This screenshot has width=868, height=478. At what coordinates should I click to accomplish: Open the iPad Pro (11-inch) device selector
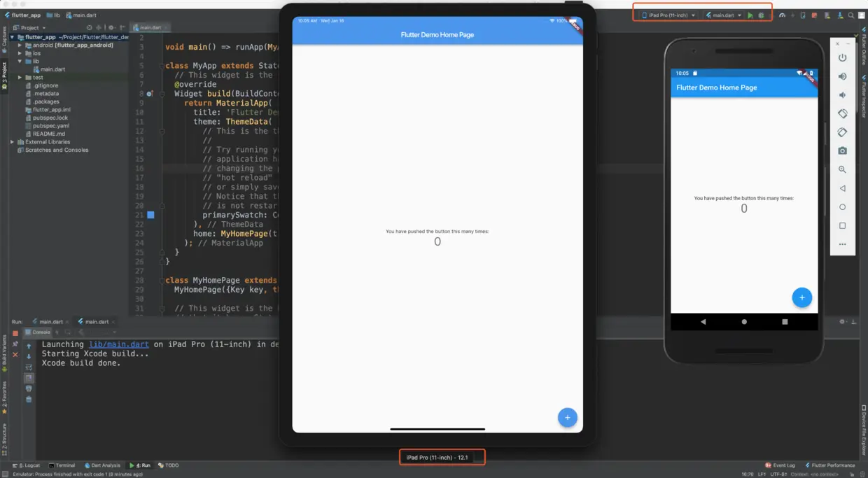[x=668, y=15]
